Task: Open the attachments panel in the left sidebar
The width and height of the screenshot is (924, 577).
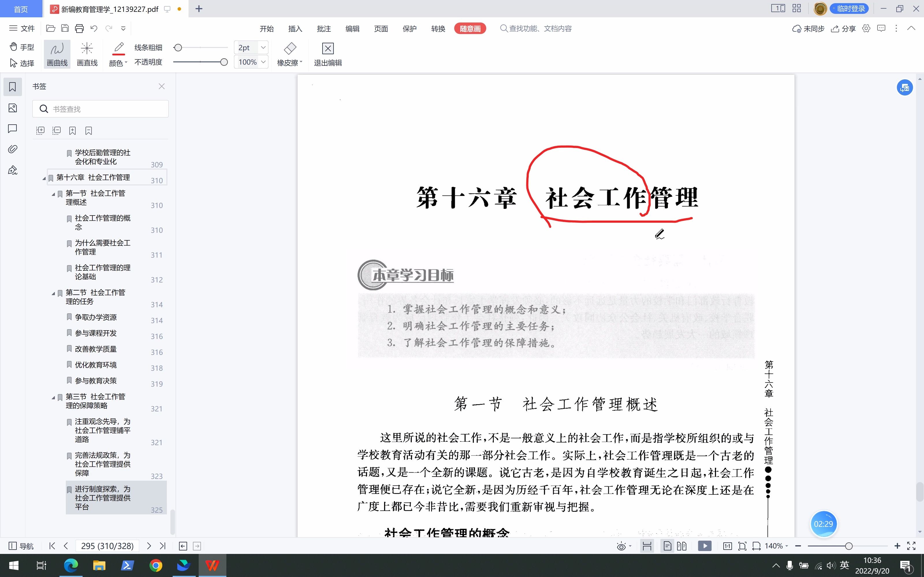Action: point(12,149)
